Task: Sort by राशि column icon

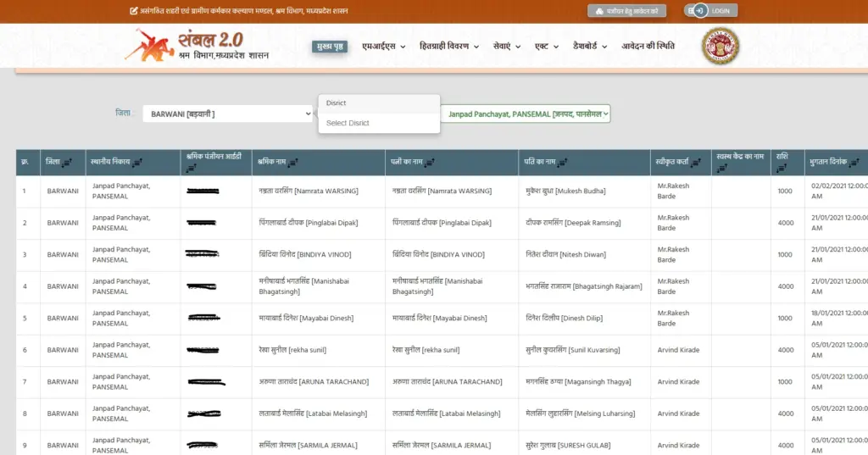Action: click(x=781, y=169)
